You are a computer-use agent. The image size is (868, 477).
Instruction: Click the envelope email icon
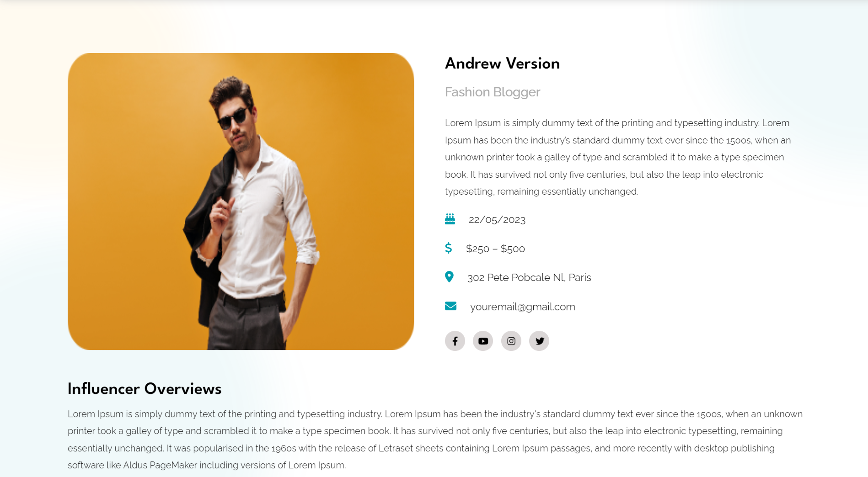point(450,306)
